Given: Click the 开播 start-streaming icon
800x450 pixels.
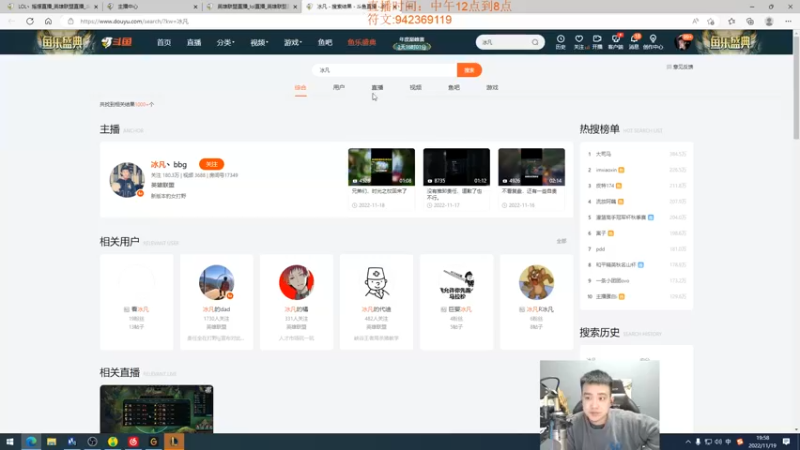Looking at the screenshot, I should [x=597, y=42].
